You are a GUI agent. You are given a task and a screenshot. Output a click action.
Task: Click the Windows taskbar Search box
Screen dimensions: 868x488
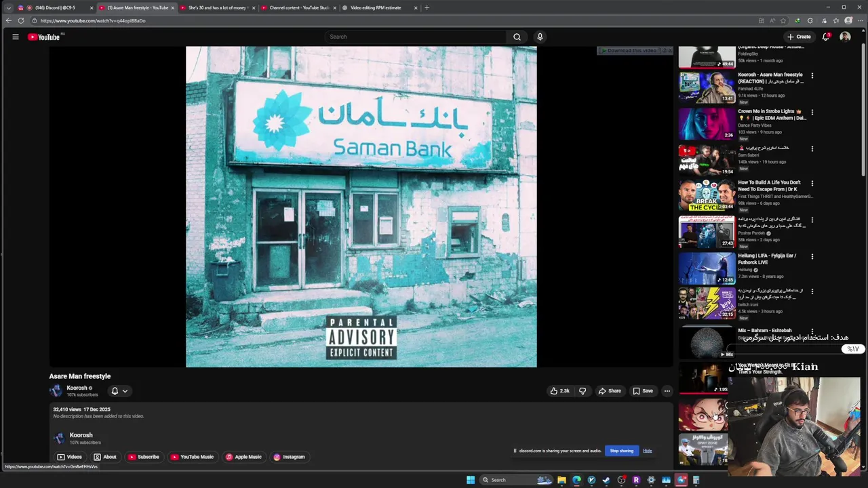tap(515, 480)
